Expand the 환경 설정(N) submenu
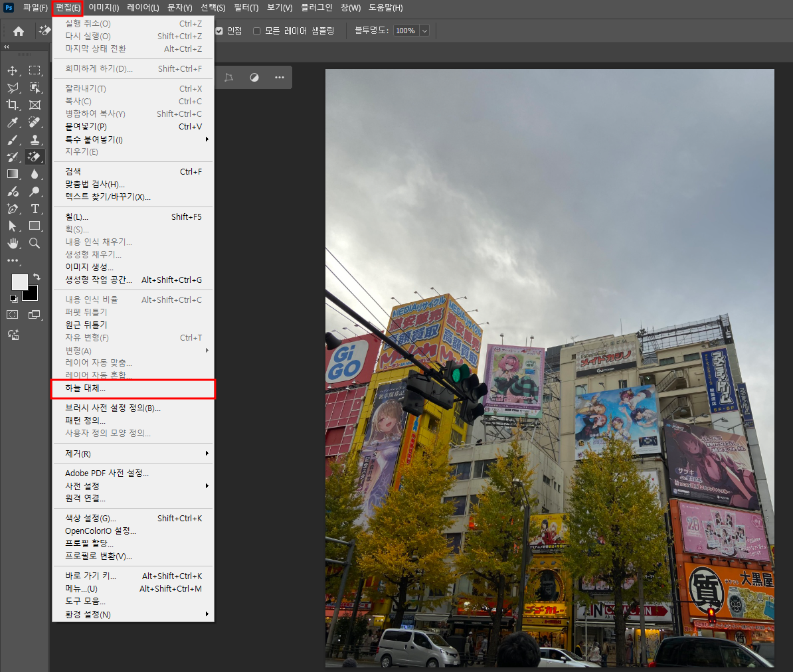The image size is (793, 672). click(x=133, y=614)
